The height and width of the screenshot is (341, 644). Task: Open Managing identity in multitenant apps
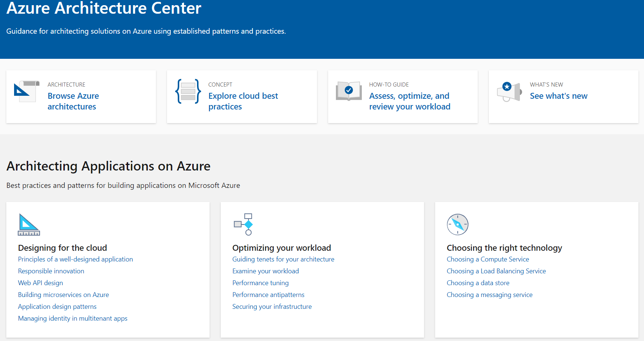73,318
